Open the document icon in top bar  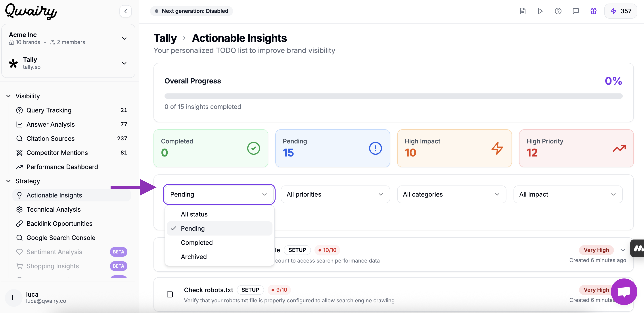coord(523,11)
